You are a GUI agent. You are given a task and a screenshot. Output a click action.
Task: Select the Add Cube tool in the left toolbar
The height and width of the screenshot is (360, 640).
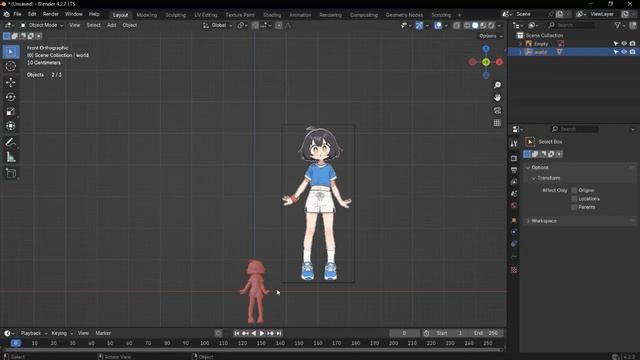click(x=11, y=173)
